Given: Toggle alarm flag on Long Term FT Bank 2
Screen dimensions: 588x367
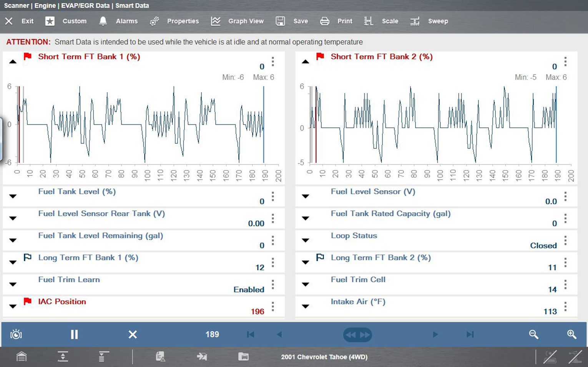Looking at the screenshot, I should point(320,258).
